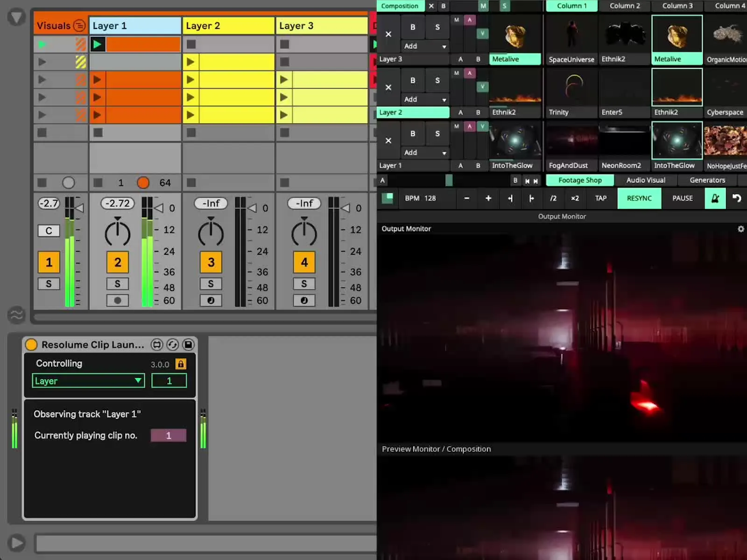Open the Controlling Layer dropdown

coord(88,381)
